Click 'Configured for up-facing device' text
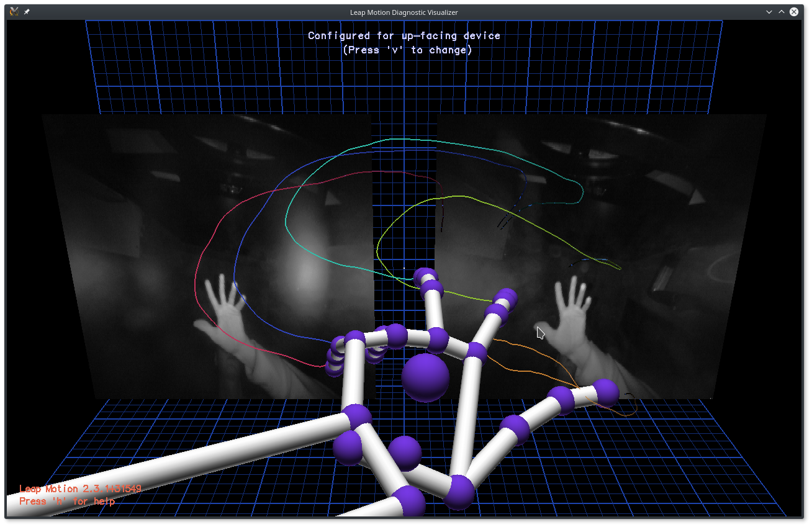The width and height of the screenshot is (812, 527). (404, 35)
